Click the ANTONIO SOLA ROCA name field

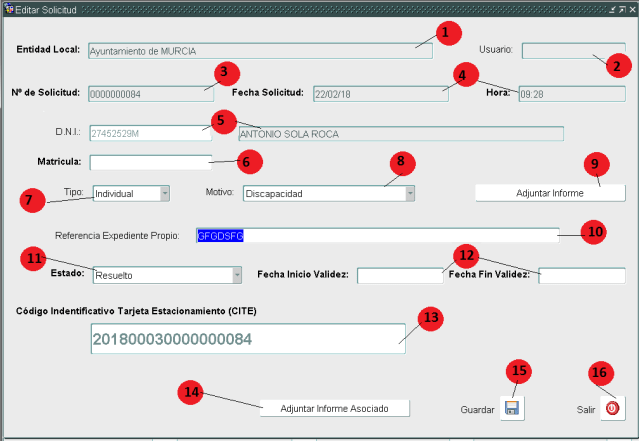[400, 133]
